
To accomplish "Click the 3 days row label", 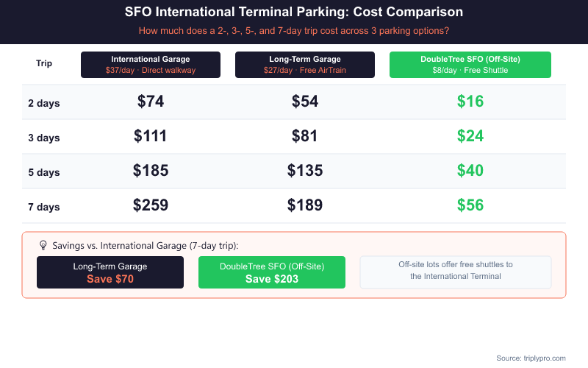I will coord(44,138).
